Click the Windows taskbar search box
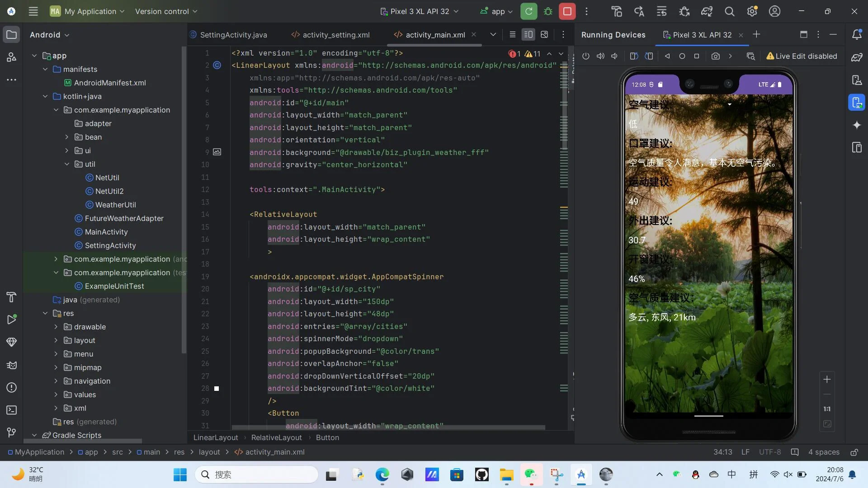The image size is (868, 488). coord(256,474)
